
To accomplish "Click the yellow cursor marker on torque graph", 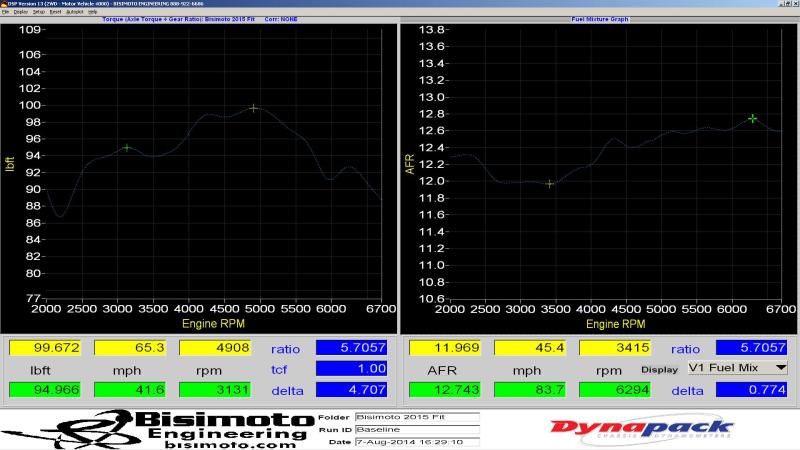I will 254,108.
